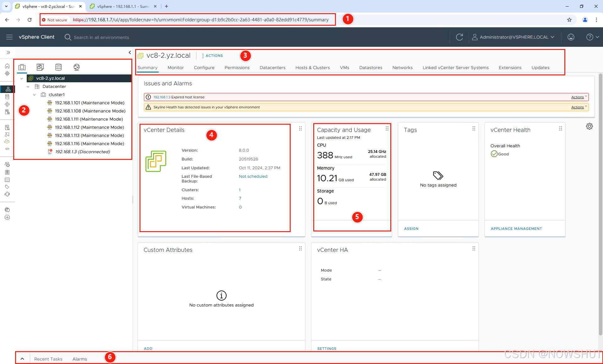Viewport: 603px width, 364px height.
Task: Bookmark this page with star icon
Action: [x=569, y=20]
